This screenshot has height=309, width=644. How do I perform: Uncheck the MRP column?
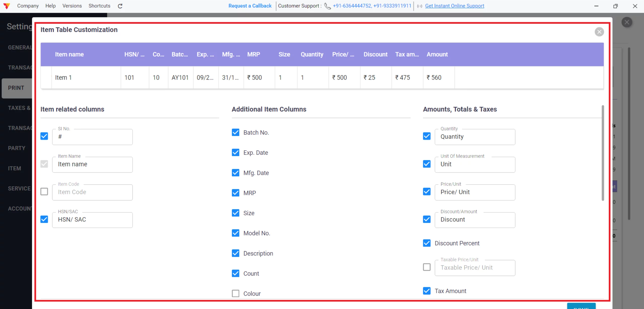236,193
